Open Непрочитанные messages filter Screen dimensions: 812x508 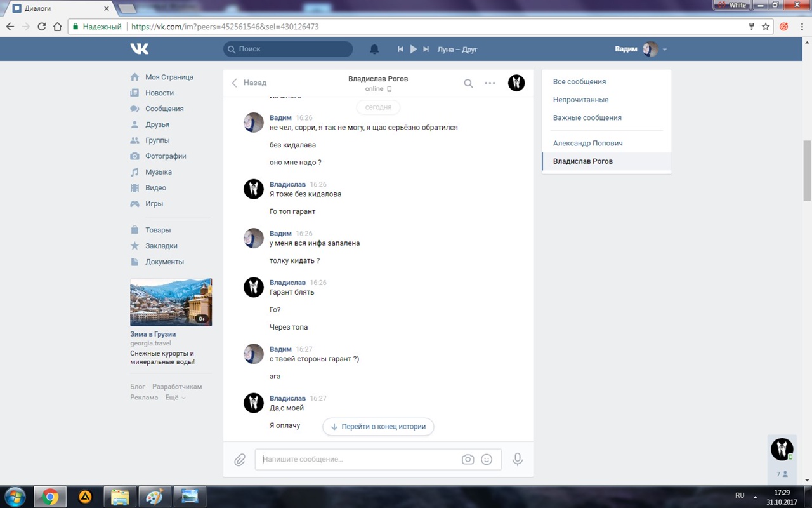[x=580, y=100]
